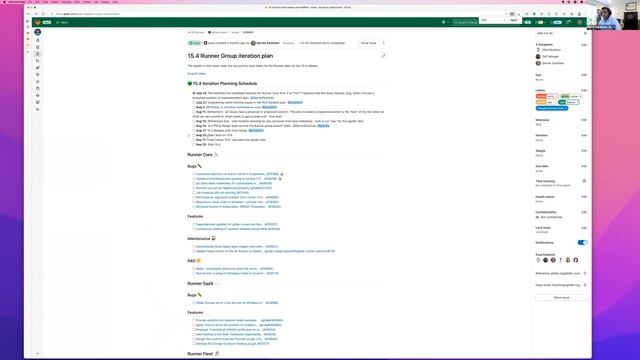Open Merge requests sidebar icon
The image size is (640, 360).
(38, 61)
